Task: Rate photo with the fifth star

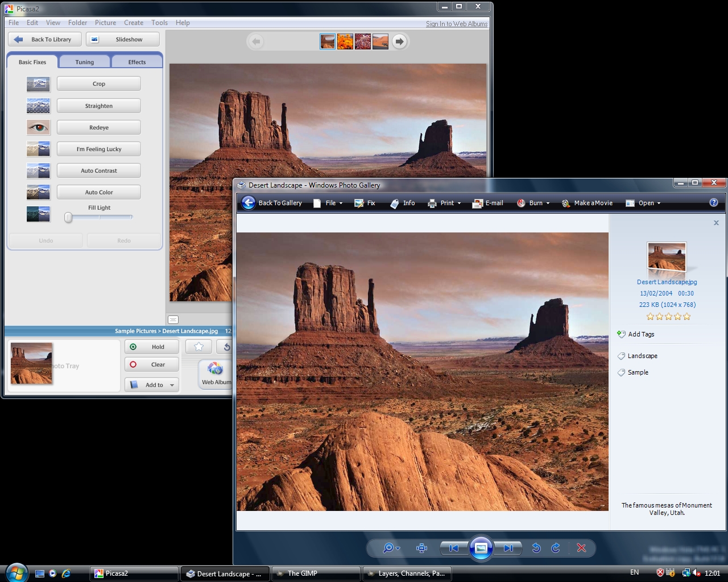Action: (x=687, y=317)
